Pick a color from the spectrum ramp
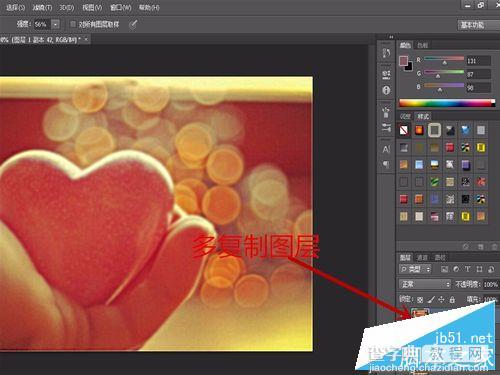This screenshot has height=375, width=500. 447,103
